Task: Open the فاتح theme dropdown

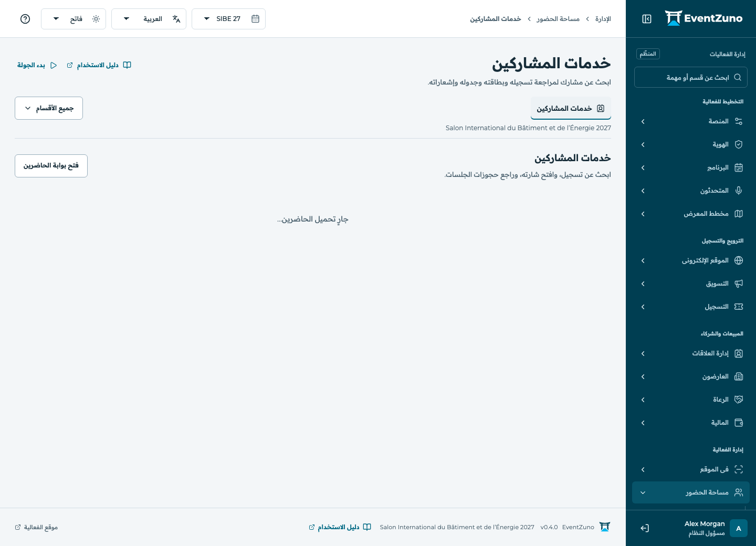Action: coord(73,19)
